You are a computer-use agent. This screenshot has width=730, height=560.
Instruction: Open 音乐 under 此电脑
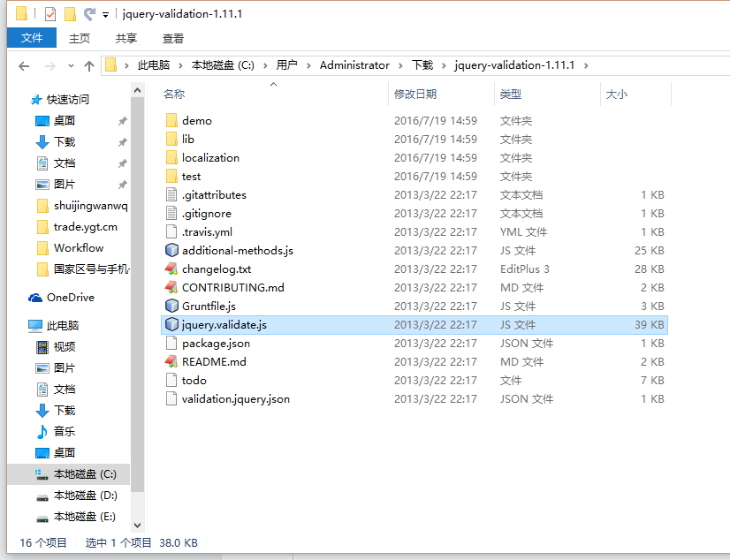point(64,432)
